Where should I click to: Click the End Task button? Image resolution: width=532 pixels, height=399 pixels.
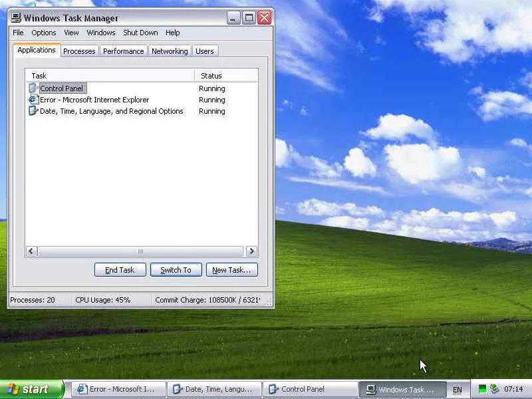[x=120, y=270]
